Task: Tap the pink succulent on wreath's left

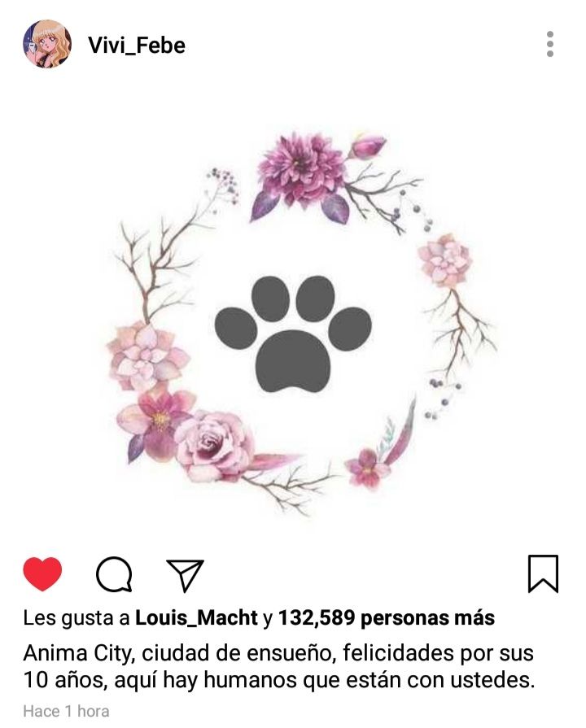Action: [147, 355]
